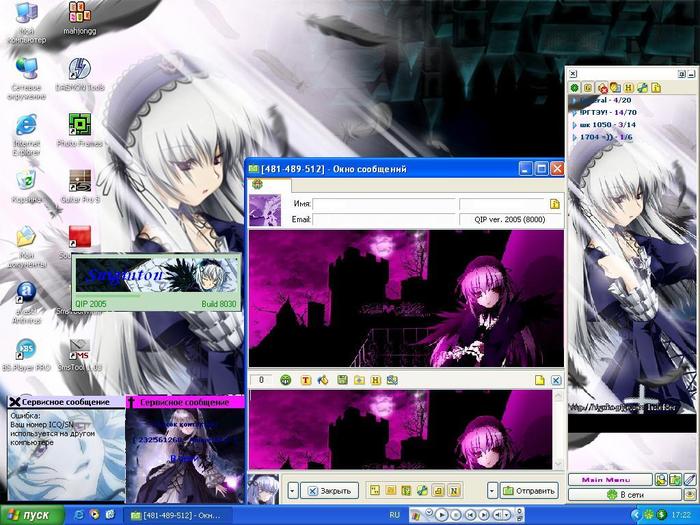
Task: Click stop in taskbar media player
Action: tap(456, 515)
